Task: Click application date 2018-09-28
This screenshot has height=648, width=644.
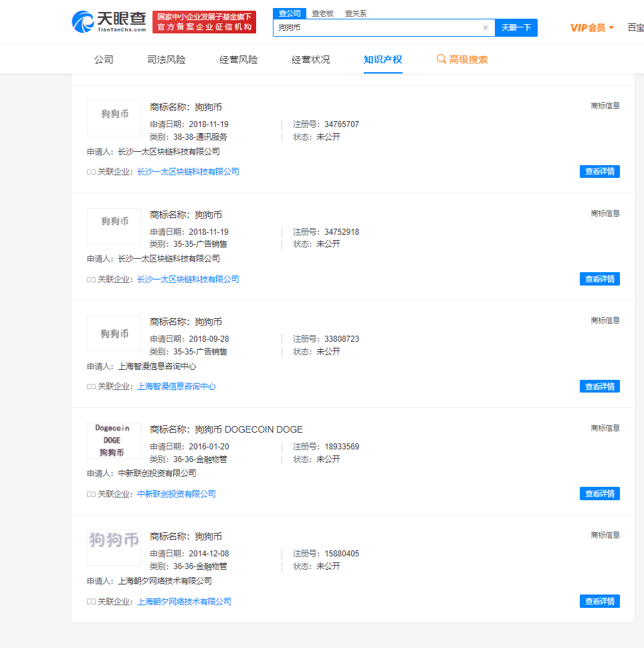Action: coord(209,339)
